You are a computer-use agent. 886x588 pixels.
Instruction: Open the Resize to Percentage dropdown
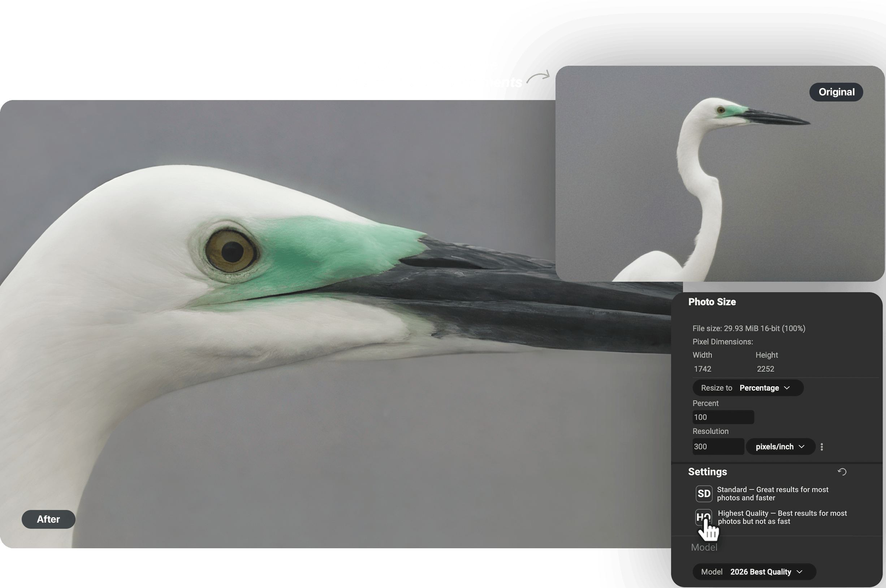pos(748,388)
